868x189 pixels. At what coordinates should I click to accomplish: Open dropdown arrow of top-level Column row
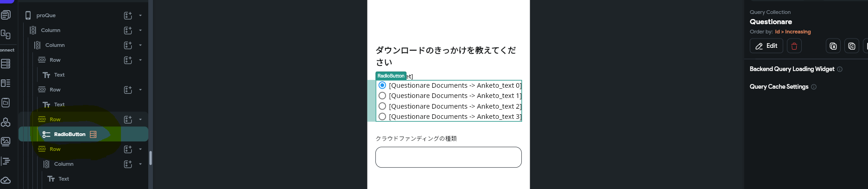tap(140, 30)
